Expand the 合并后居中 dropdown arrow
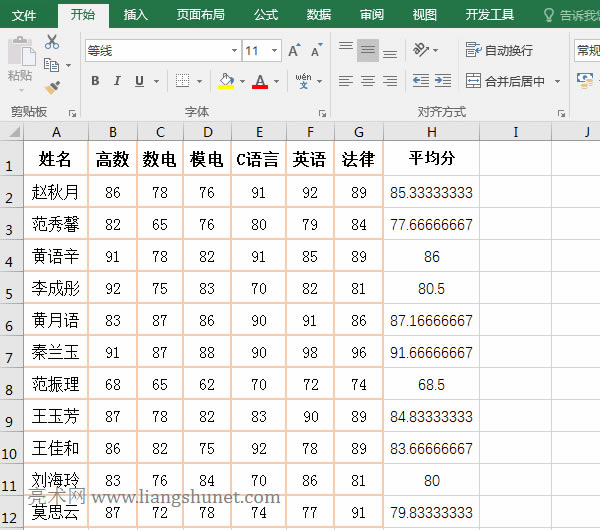Viewport: 600px width, 530px height. [557, 82]
